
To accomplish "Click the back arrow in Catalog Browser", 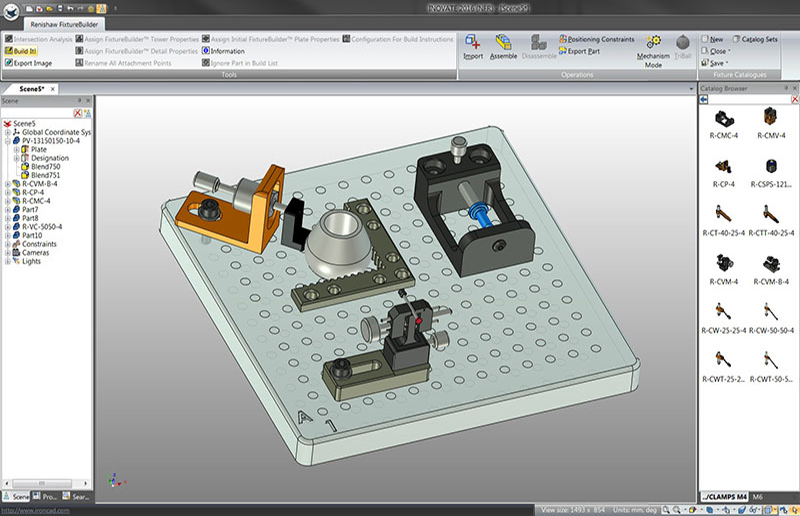I will (x=704, y=99).
